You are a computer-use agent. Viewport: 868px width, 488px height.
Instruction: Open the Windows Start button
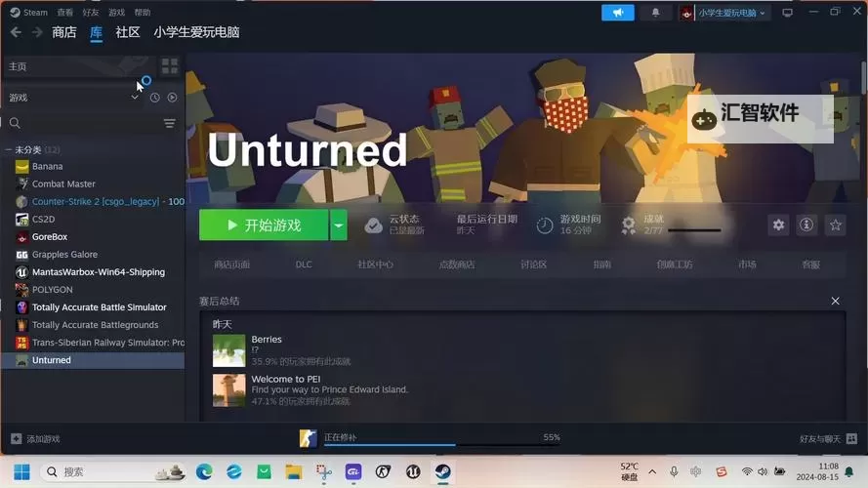click(x=21, y=472)
